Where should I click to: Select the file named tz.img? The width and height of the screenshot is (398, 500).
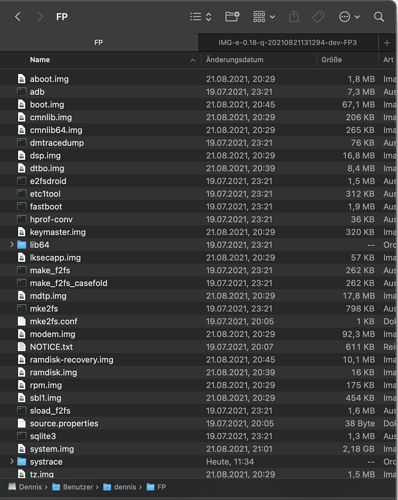point(42,474)
